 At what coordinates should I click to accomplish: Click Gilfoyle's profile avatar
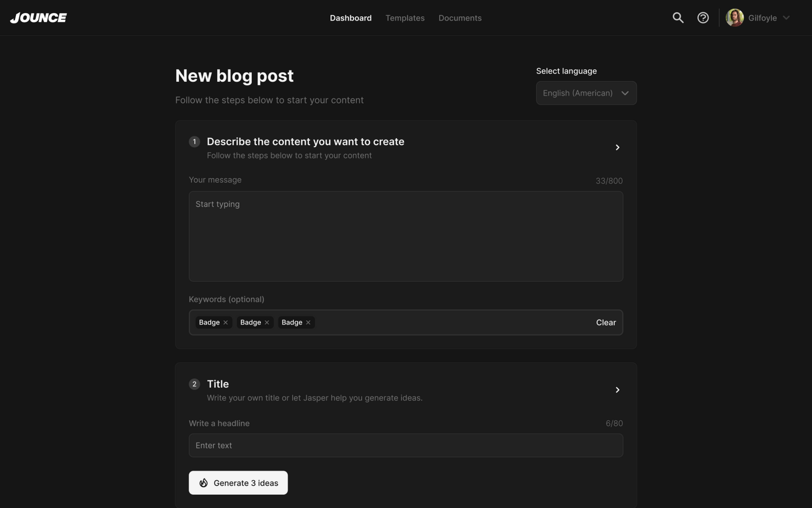pyautogui.click(x=734, y=17)
